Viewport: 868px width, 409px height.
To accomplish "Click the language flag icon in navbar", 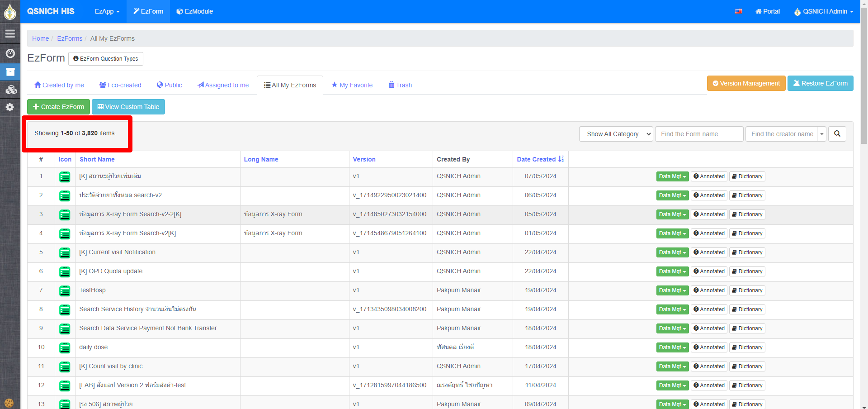I will [x=738, y=11].
